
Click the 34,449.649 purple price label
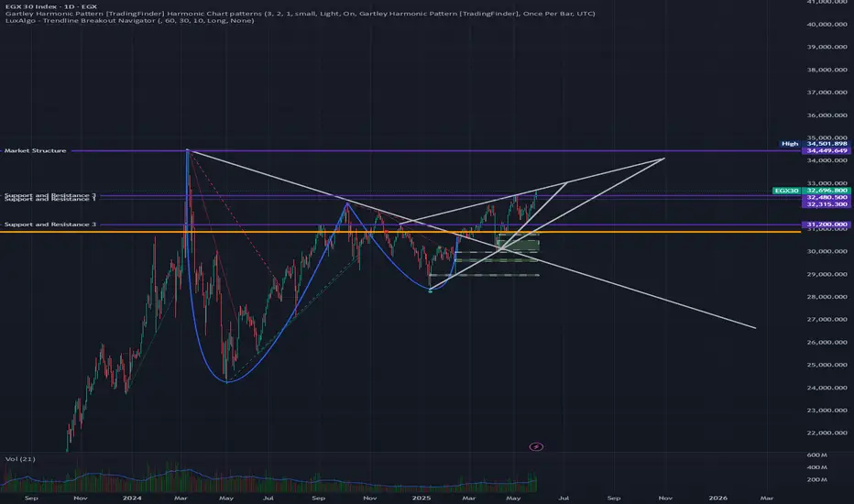point(827,150)
